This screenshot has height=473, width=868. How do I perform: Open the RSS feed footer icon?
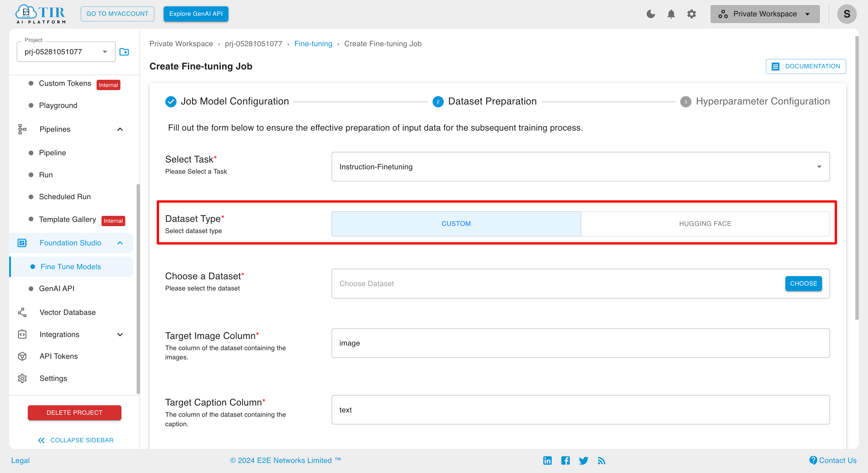point(601,461)
